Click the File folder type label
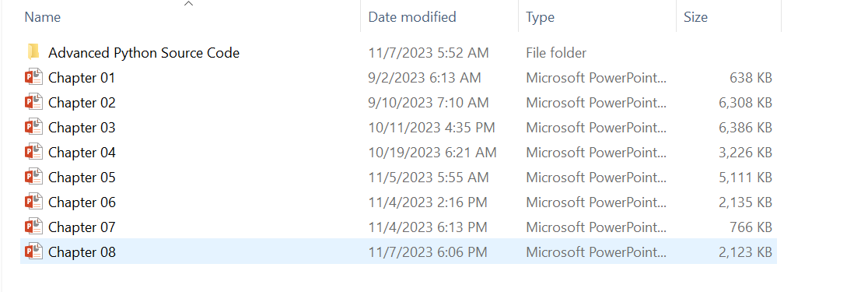Image resolution: width=868 pixels, height=292 pixels. coord(556,53)
